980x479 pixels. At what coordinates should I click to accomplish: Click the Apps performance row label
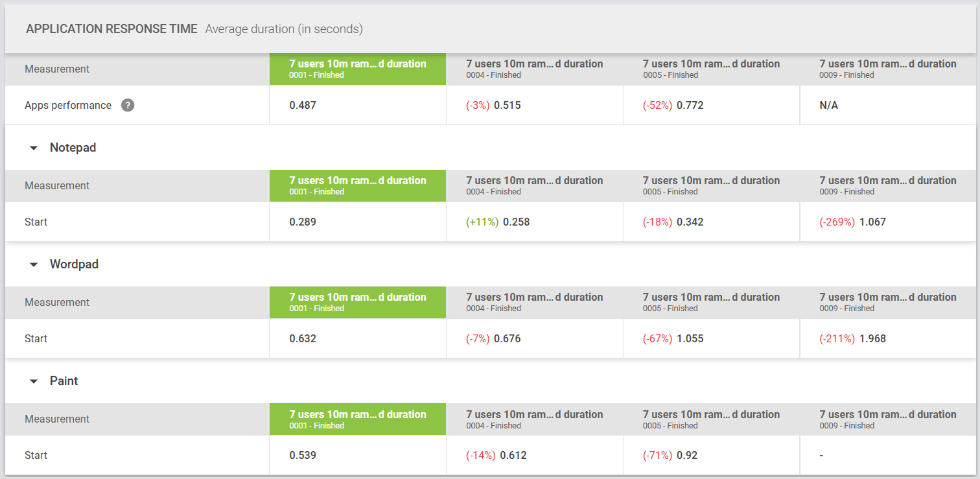68,105
